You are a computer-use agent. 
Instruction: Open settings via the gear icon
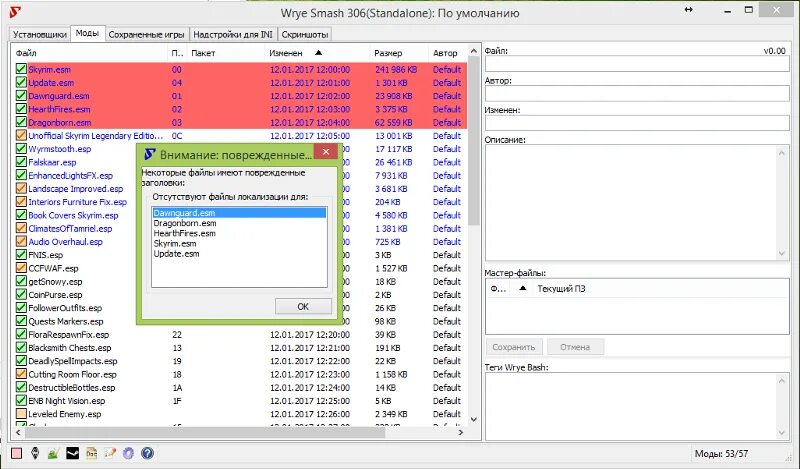click(129, 453)
